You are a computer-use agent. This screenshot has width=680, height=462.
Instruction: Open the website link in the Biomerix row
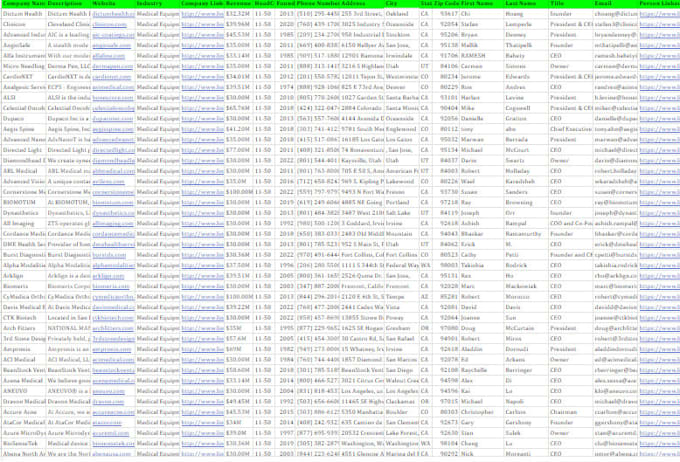click(111, 286)
